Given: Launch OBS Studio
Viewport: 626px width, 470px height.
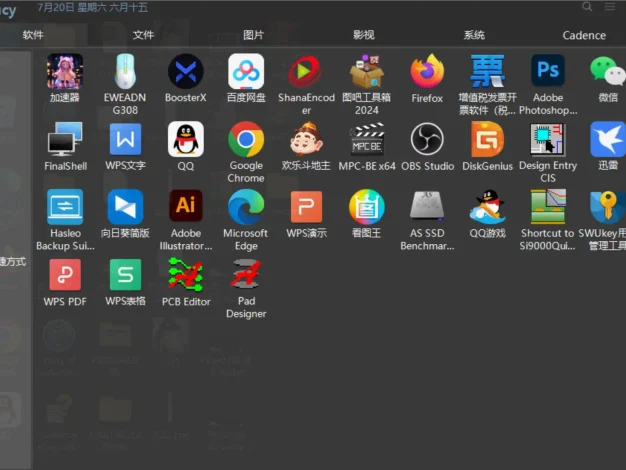Looking at the screenshot, I should point(427,139).
